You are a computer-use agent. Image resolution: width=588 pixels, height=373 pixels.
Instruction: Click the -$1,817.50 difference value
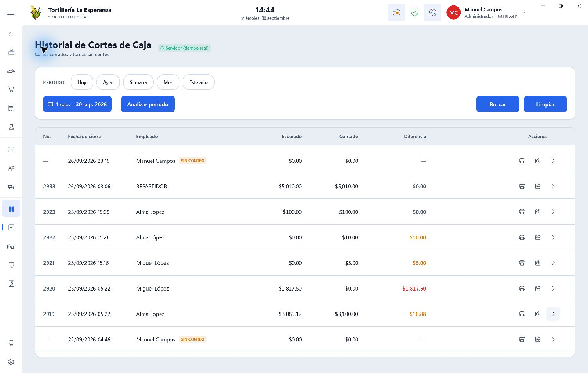coord(413,289)
